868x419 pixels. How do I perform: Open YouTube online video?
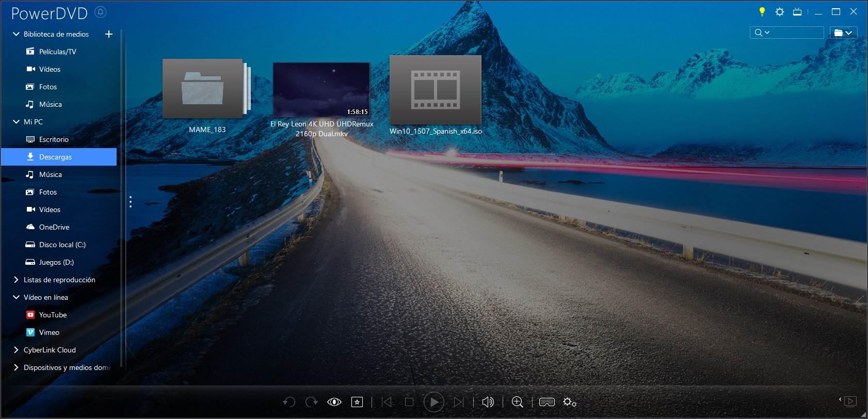[53, 315]
